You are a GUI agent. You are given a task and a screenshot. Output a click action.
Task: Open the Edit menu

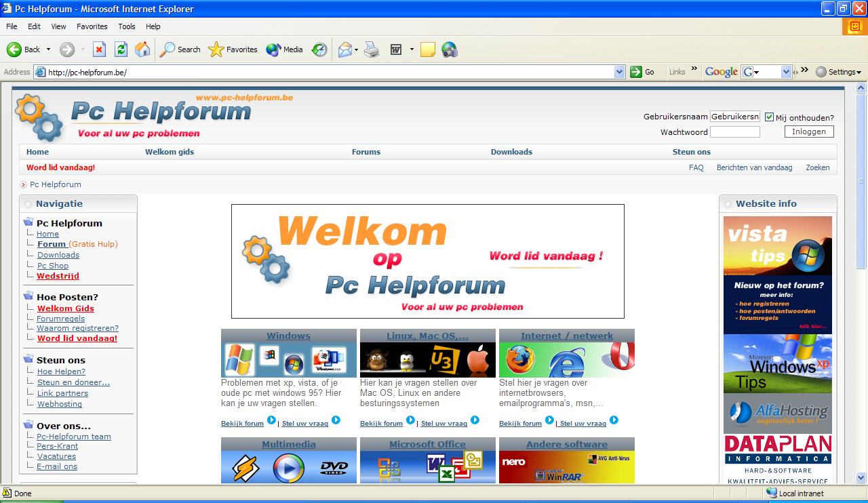pos(35,26)
